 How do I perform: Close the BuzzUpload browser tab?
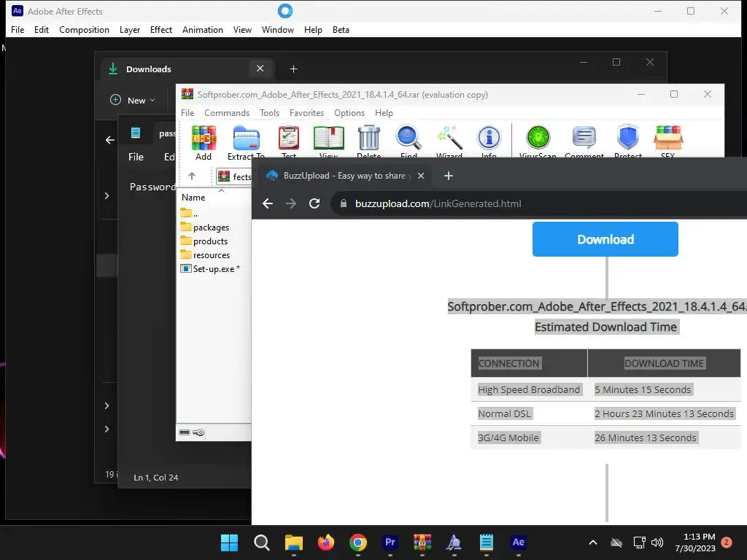coord(421,176)
